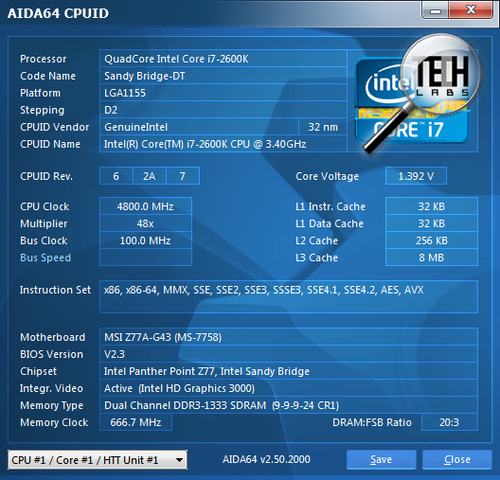
Task: Click the Sandy Bridge-DT code name value
Action: (x=223, y=76)
